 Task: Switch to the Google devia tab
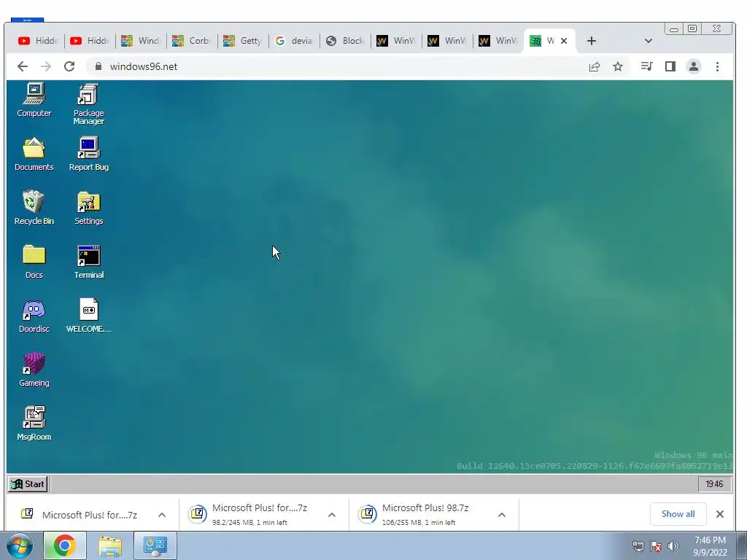coord(294,41)
